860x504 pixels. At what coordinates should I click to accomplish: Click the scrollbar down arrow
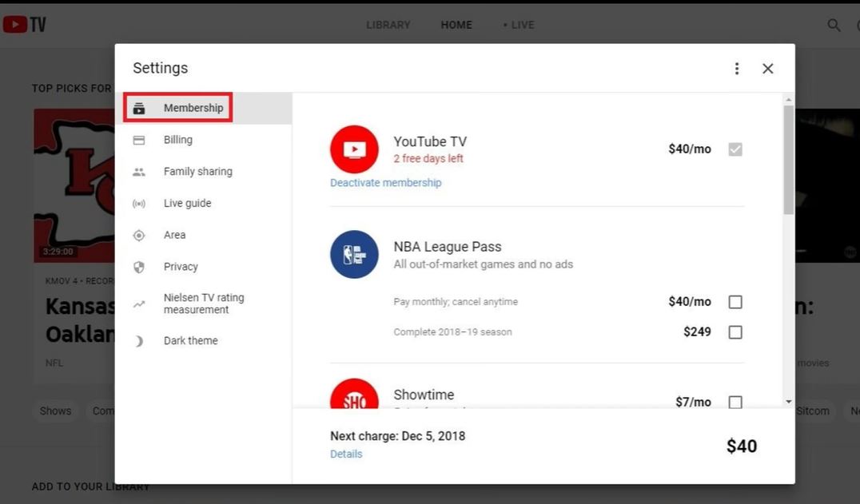[789, 402]
